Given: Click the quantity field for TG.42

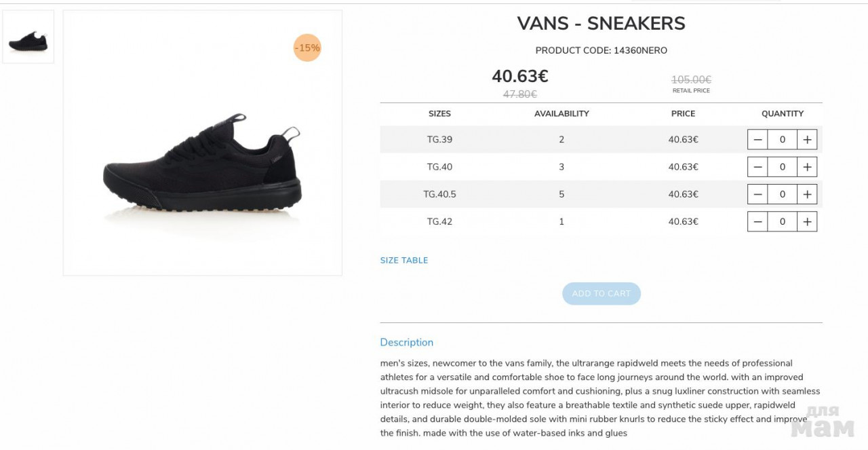Looking at the screenshot, I should pos(782,221).
